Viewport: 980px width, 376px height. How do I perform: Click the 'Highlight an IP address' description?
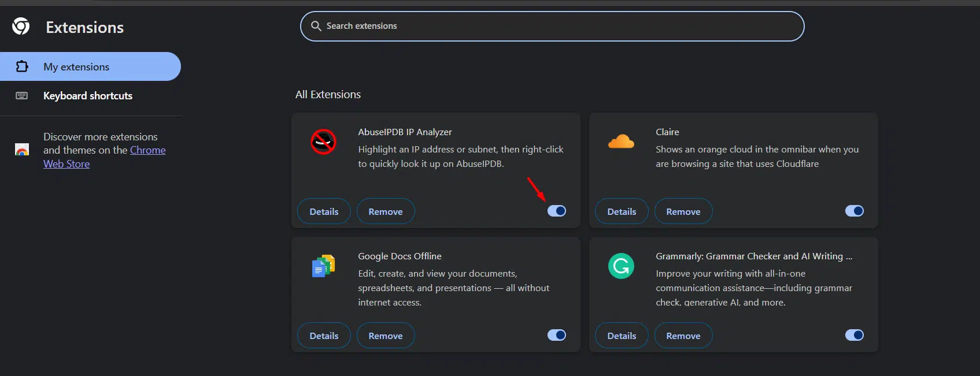[x=461, y=157]
